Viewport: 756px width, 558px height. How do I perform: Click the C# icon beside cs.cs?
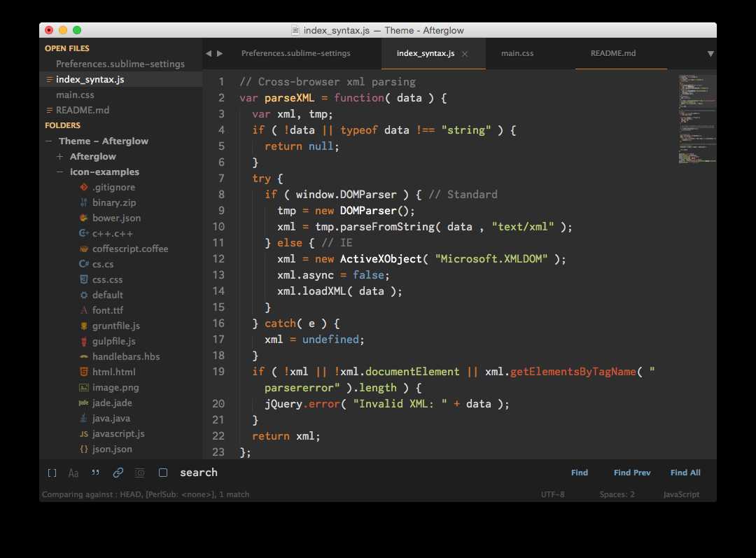(84, 264)
